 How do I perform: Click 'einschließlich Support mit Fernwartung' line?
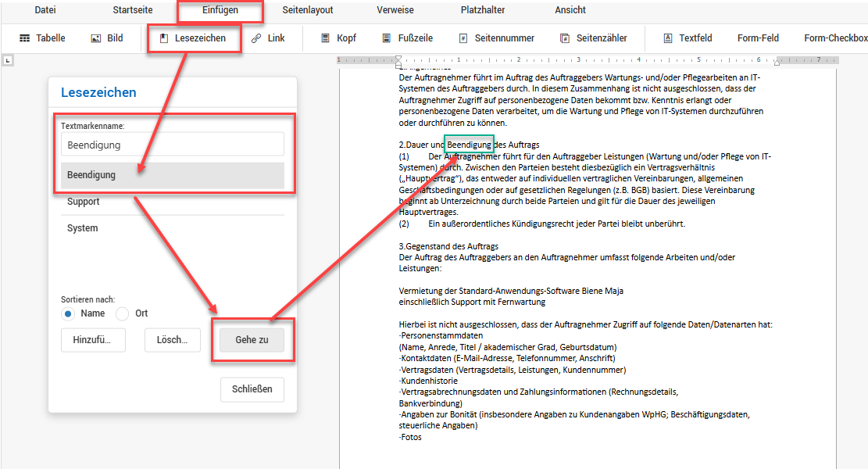(472, 303)
